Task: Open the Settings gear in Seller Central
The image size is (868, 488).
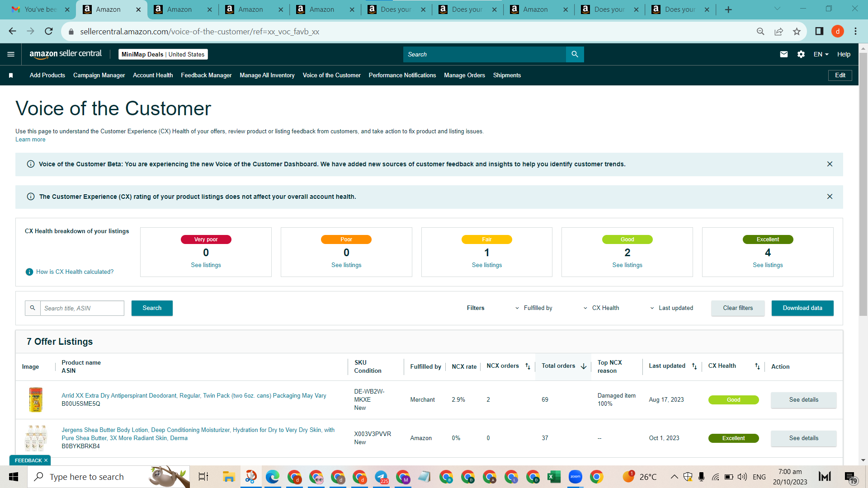Action: [801, 54]
